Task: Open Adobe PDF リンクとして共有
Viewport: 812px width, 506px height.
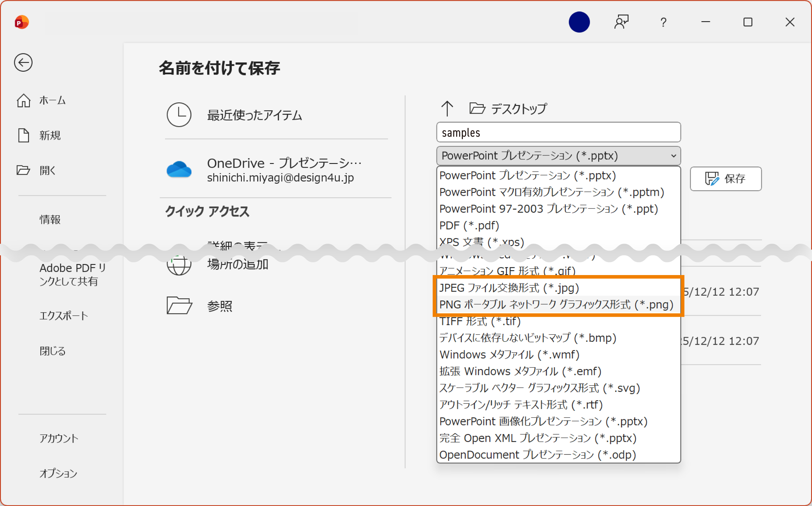Action: [x=72, y=274]
